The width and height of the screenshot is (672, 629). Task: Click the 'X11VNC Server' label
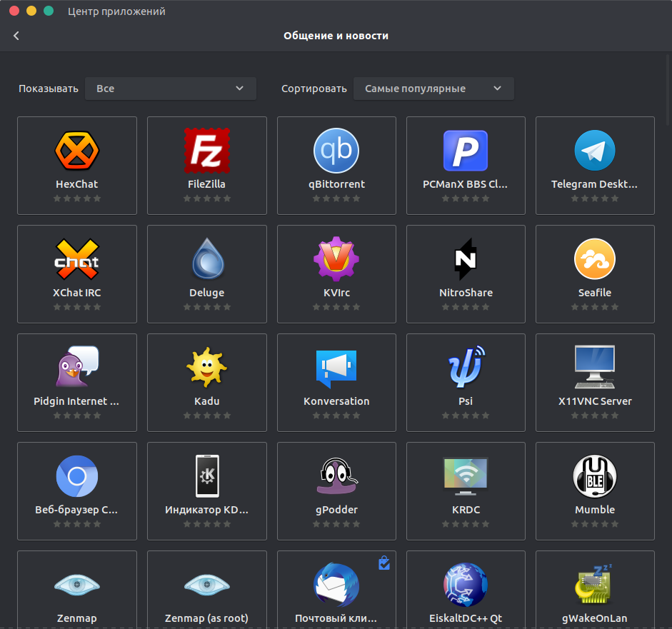point(595,401)
